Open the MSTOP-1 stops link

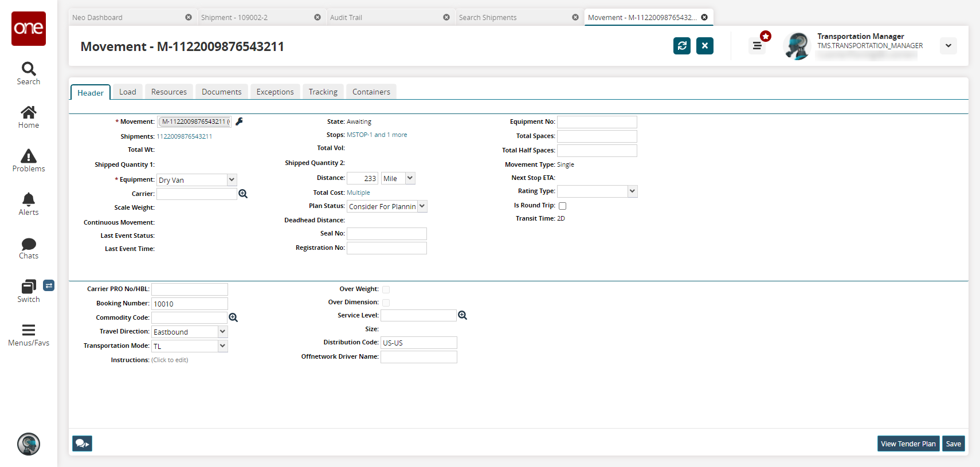pos(359,135)
